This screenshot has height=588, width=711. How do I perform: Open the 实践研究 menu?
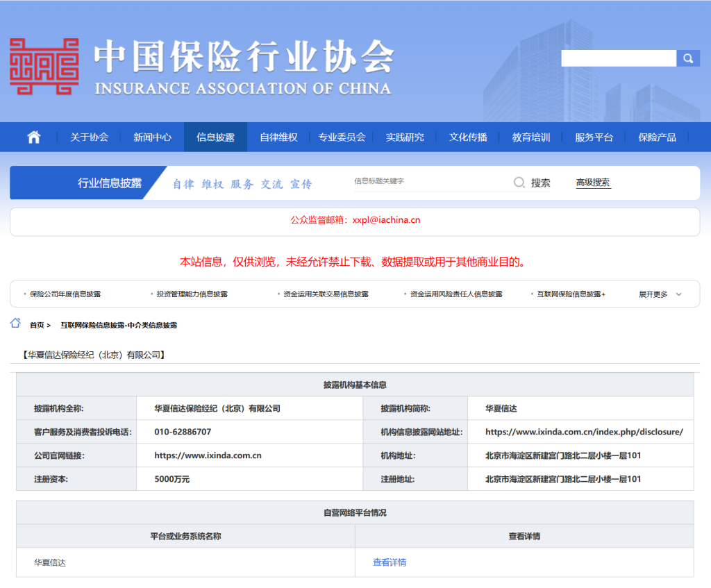pyautogui.click(x=405, y=137)
